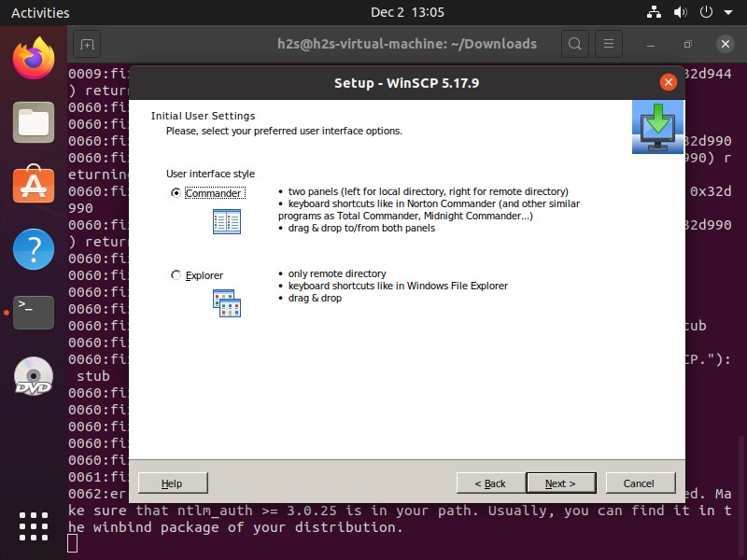This screenshot has height=560, width=747.
Task: Expand the system menu arrow
Action: pyautogui.click(x=728, y=12)
